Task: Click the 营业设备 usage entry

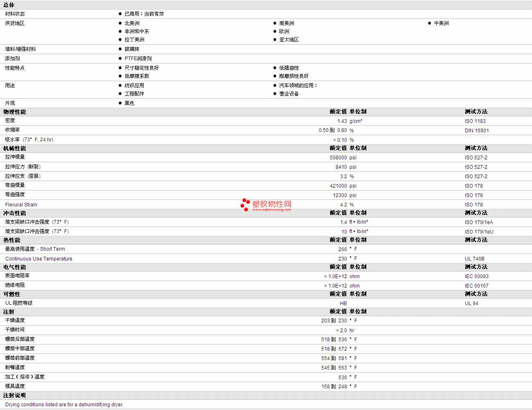Action: coord(289,94)
